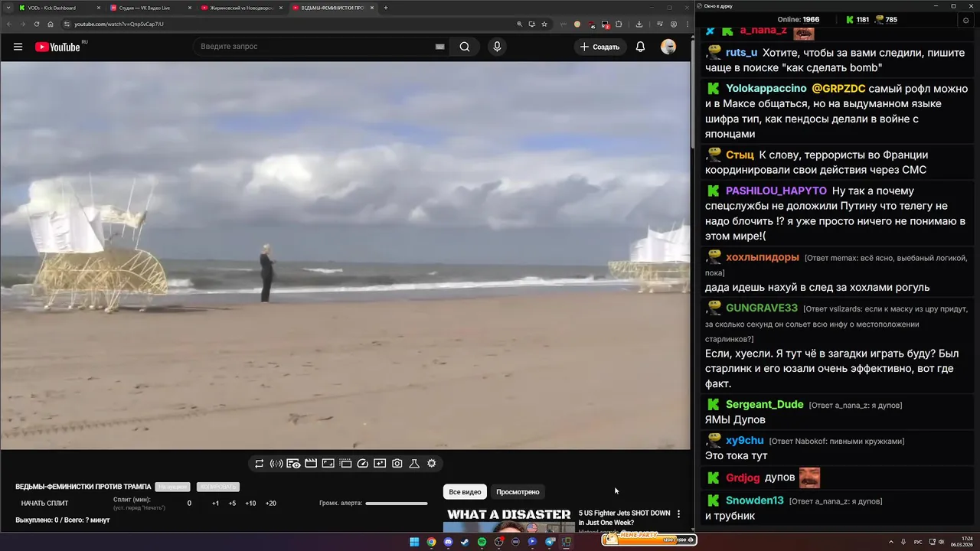The width and height of the screenshot is (980, 551).
Task: Open Spotify from the taskbar
Action: click(x=482, y=542)
